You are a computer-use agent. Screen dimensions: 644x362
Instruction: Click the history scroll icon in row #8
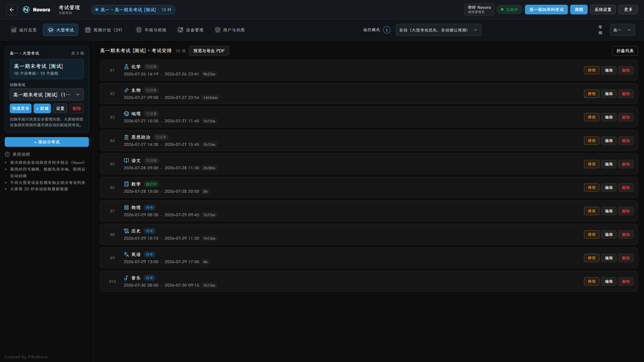click(x=126, y=231)
